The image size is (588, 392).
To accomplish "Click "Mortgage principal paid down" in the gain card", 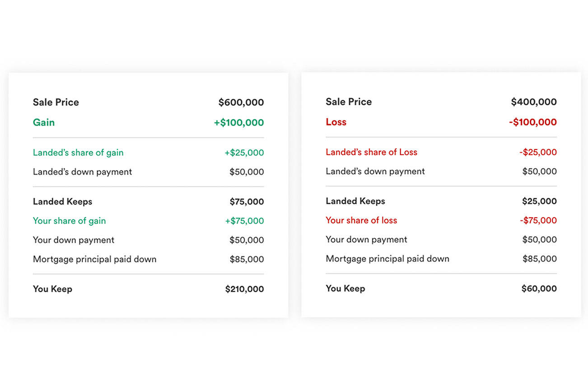I will coord(94,259).
